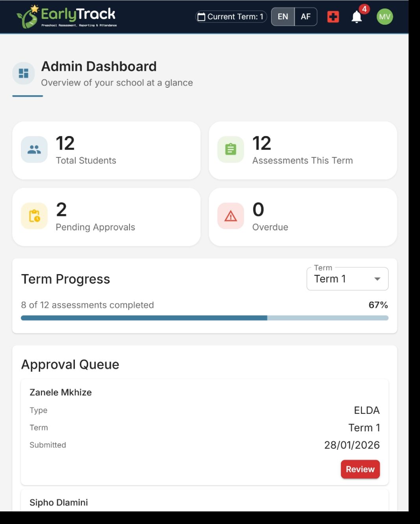Image resolution: width=420 pixels, height=524 pixels.
Task: Click the Total Students people icon
Action: coord(34,149)
